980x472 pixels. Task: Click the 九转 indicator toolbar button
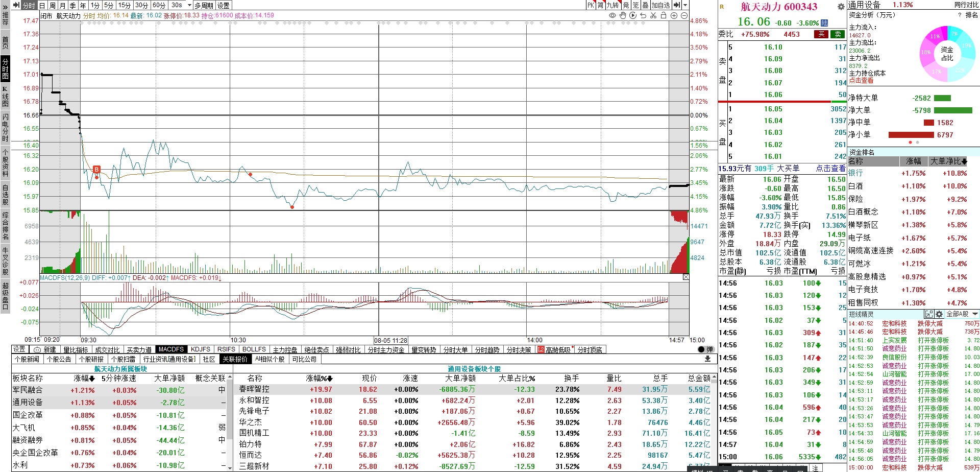tap(612, 5)
